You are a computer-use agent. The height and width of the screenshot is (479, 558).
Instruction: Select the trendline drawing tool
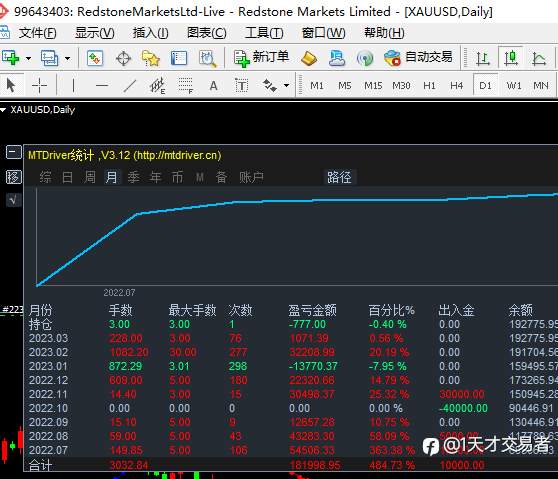click(130, 85)
